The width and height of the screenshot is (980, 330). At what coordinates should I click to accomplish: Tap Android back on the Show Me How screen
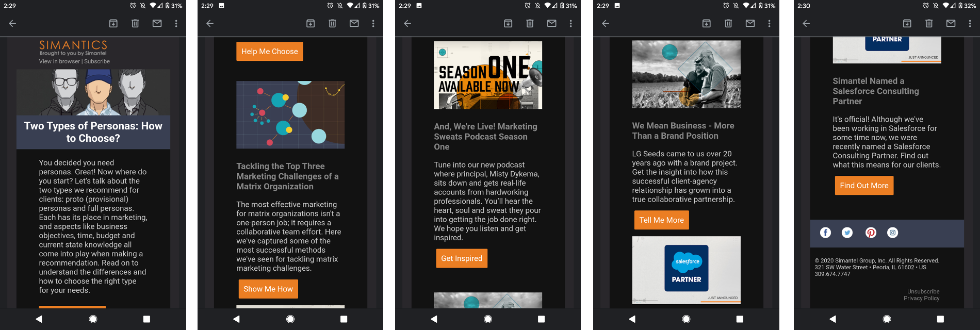coord(237,319)
